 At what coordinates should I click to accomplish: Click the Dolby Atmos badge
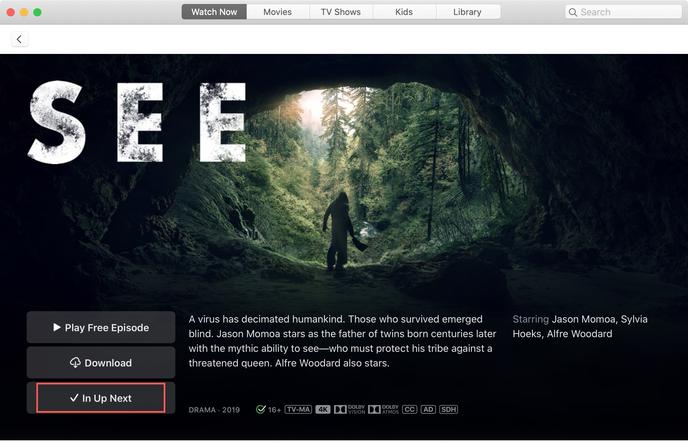click(x=383, y=410)
